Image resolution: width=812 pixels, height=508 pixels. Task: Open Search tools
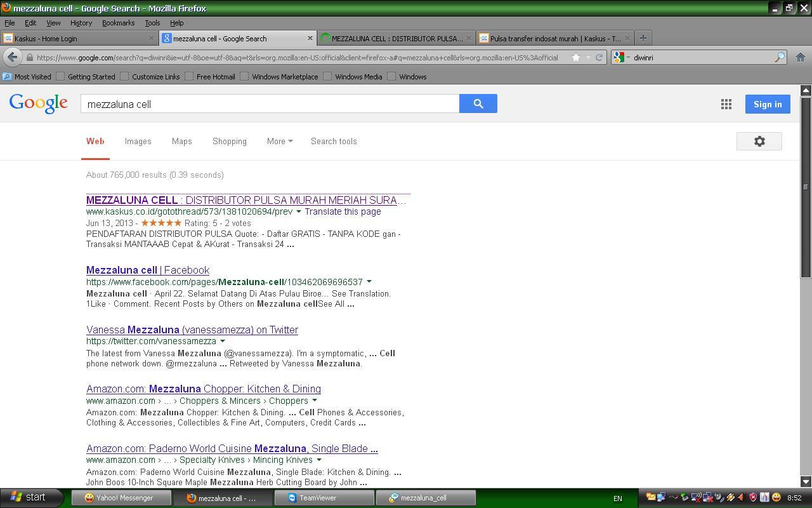coord(334,141)
